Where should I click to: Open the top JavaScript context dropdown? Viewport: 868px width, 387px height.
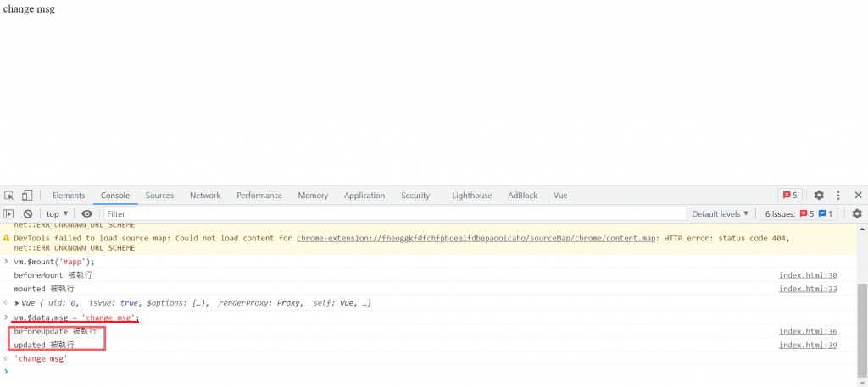[x=57, y=214]
